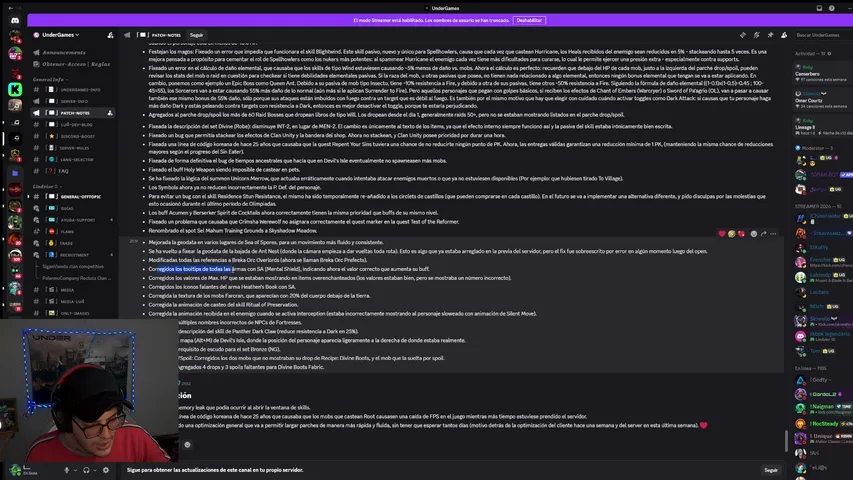Open the media-lu4 channel
This screenshot has height=480, width=853.
pos(72,301)
